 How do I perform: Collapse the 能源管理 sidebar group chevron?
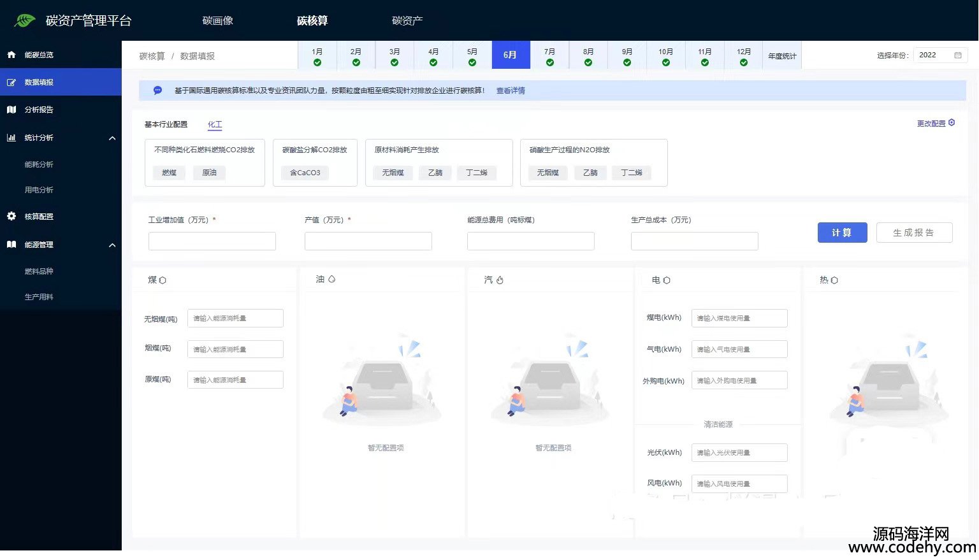click(x=112, y=245)
